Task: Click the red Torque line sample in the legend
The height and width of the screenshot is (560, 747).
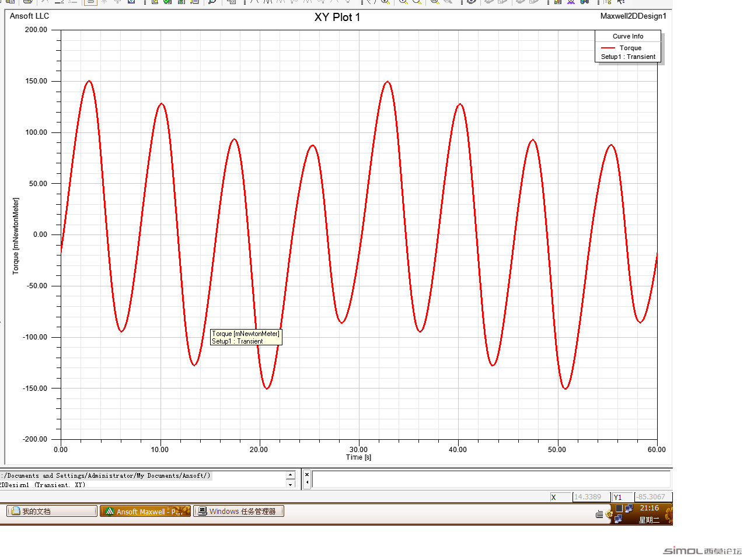Action: click(608, 48)
